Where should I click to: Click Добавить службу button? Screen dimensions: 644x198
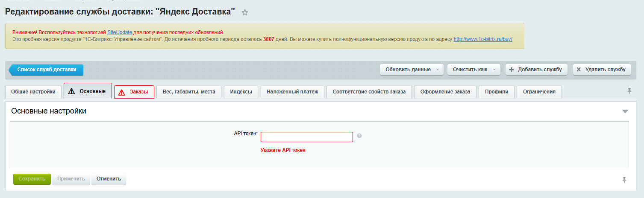coord(536,70)
